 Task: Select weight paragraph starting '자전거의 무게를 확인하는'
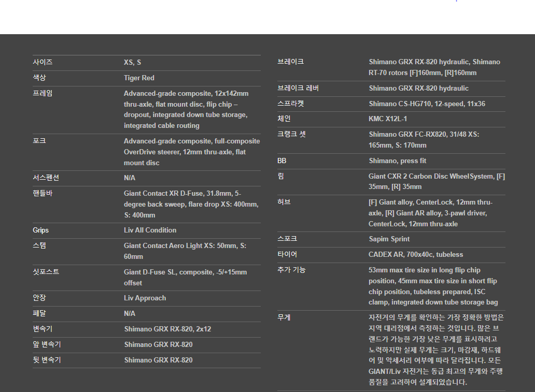[436, 350]
